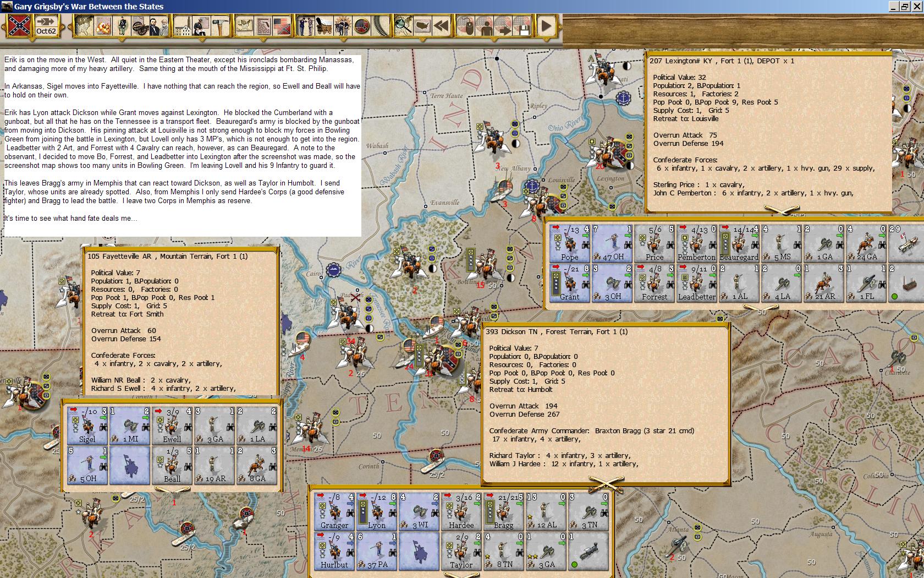Select the Beall leader card
The height and width of the screenshot is (578, 924).
172,465
